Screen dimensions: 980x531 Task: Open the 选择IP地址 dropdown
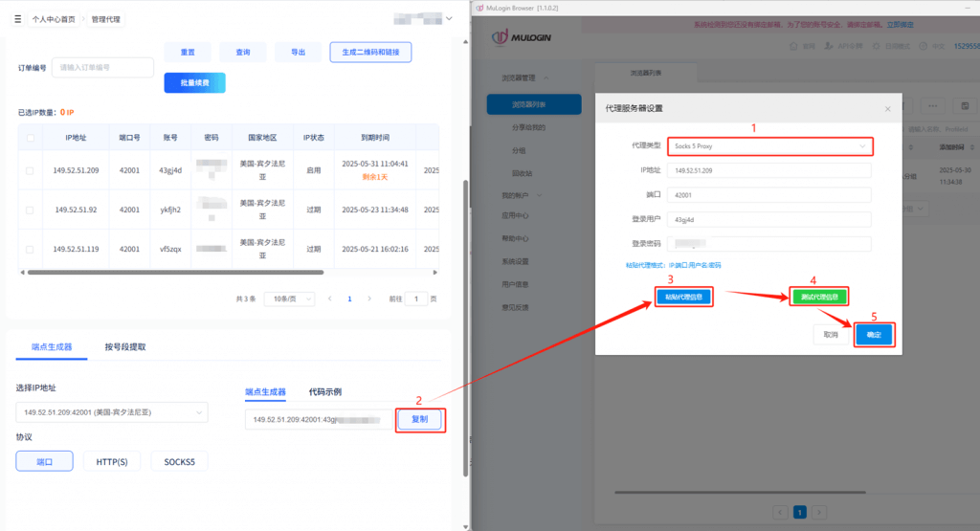(112, 412)
